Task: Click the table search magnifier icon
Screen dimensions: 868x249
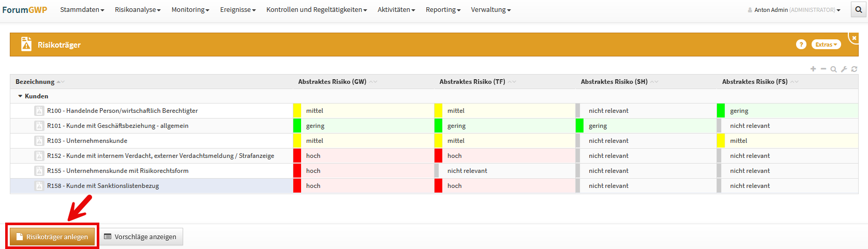Action: pos(833,69)
